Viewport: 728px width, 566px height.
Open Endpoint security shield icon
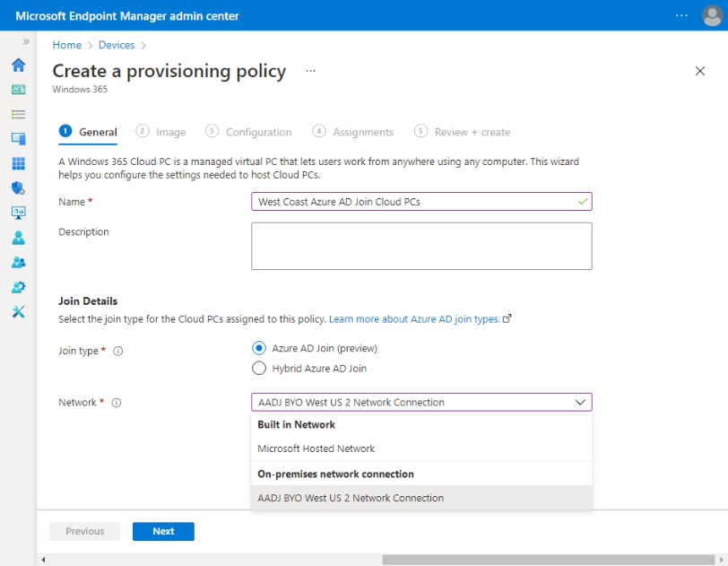tap(18, 187)
